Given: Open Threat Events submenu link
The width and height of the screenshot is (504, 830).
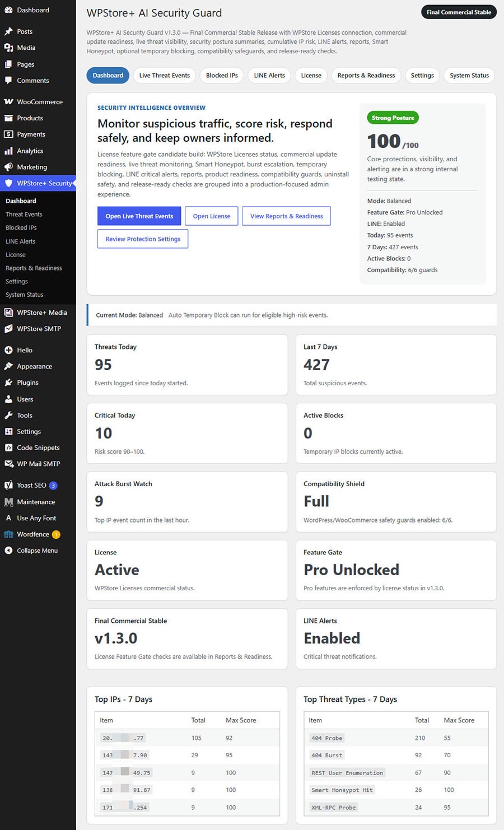Looking at the screenshot, I should point(24,215).
